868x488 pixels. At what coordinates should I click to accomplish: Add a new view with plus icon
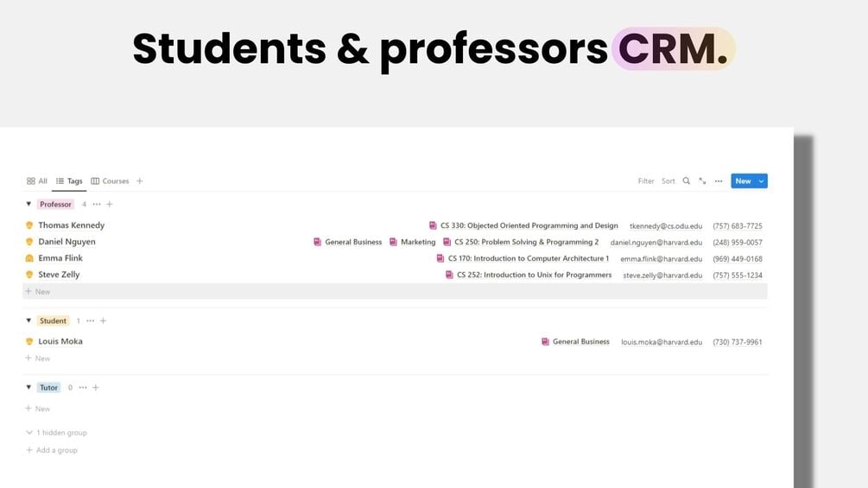(x=140, y=181)
